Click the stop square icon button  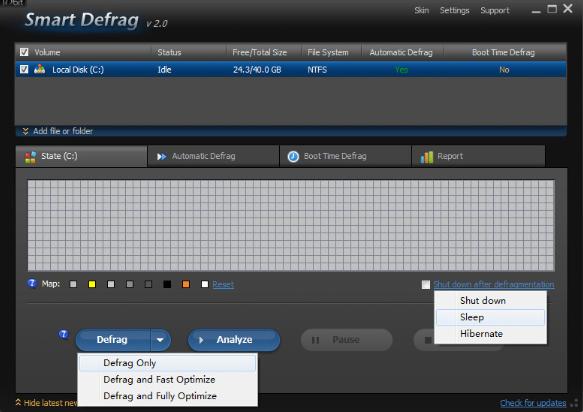(x=428, y=340)
